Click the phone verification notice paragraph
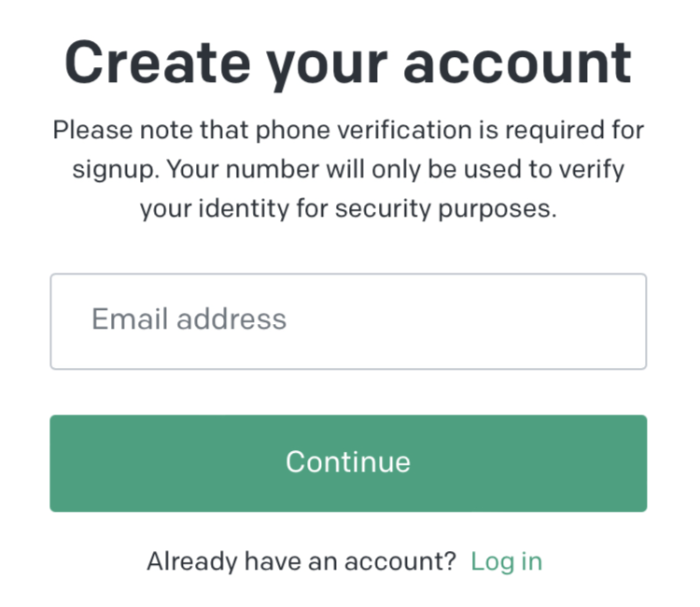Screen dimensions: 700x607 [x=347, y=170]
